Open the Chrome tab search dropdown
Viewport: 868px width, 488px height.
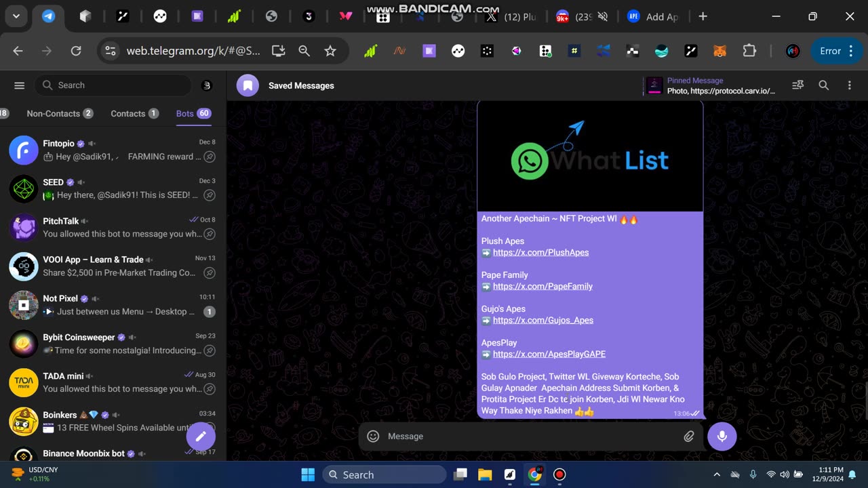coord(16,16)
